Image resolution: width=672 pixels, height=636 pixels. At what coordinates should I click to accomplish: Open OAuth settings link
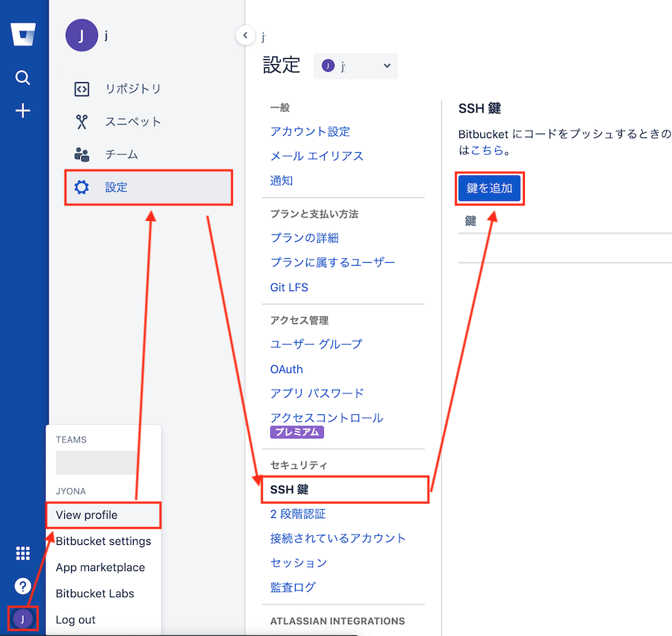pos(287,369)
